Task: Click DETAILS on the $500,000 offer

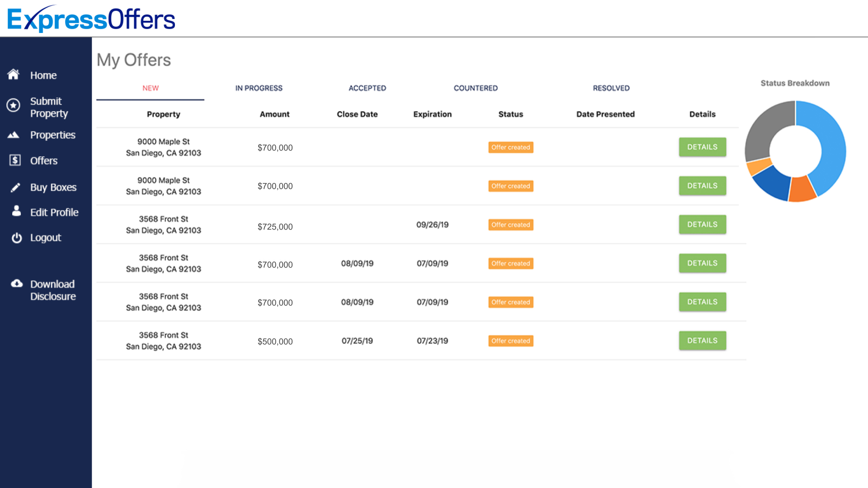Action: pyautogui.click(x=702, y=340)
